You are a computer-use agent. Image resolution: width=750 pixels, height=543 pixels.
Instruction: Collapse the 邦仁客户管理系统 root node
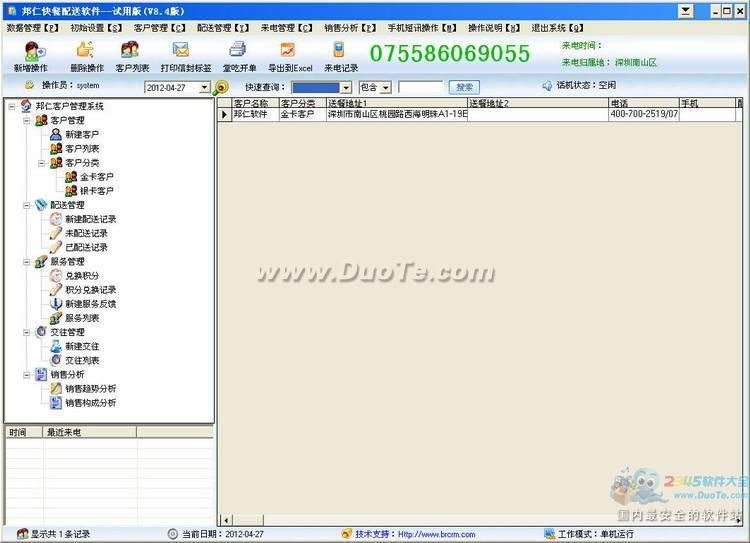[12, 107]
